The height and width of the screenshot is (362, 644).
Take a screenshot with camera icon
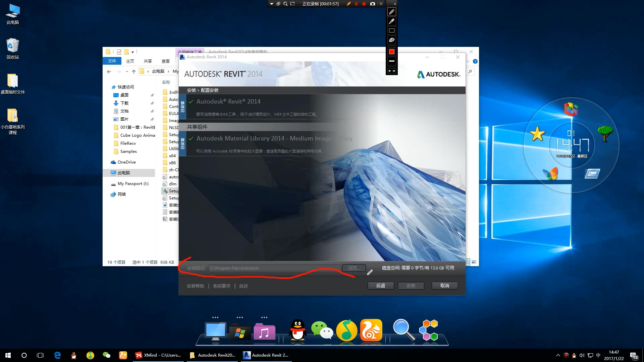372,4
